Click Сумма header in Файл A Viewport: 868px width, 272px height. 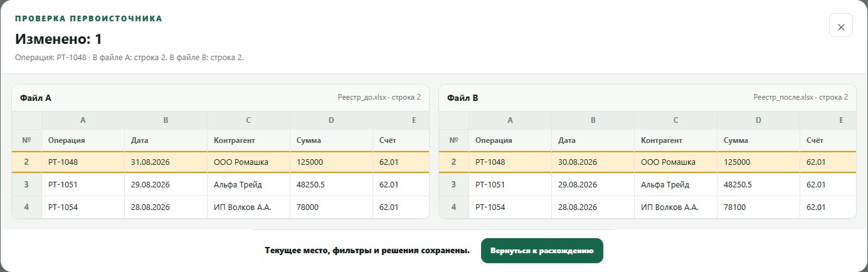coord(331,140)
